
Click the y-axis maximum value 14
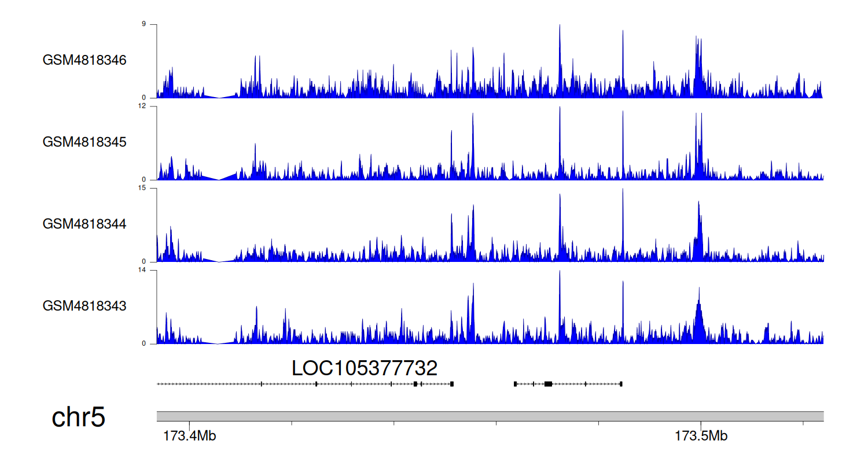coord(152,270)
